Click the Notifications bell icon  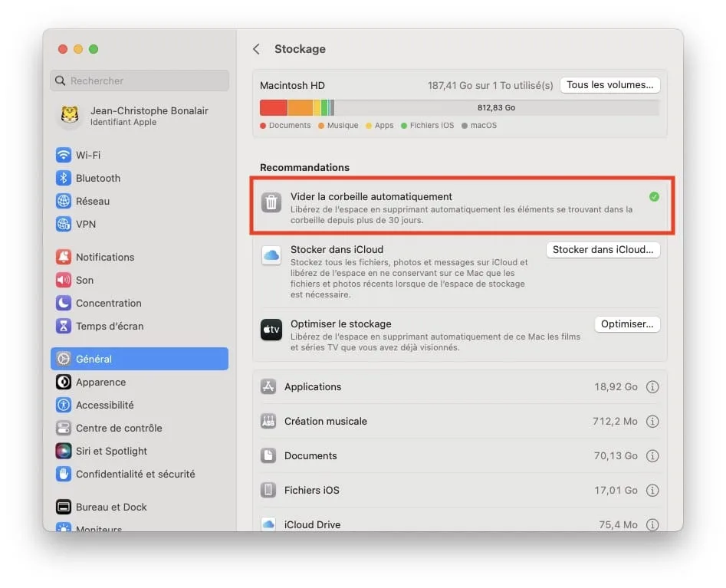pos(64,257)
